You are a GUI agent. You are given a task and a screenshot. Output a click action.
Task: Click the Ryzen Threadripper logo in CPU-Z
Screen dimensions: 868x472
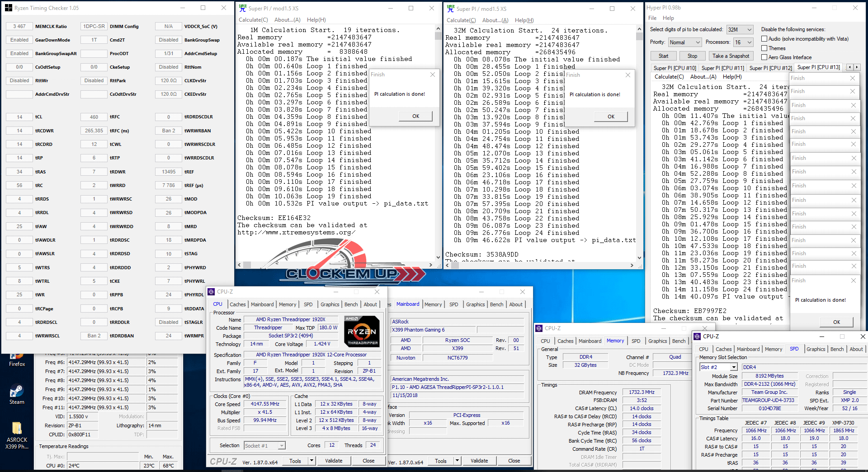point(362,331)
